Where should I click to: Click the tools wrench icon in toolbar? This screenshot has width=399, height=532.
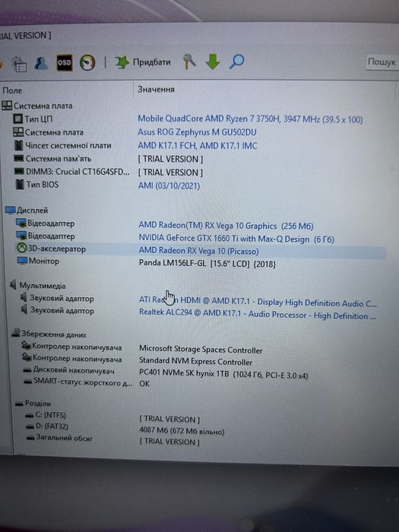pos(189,62)
